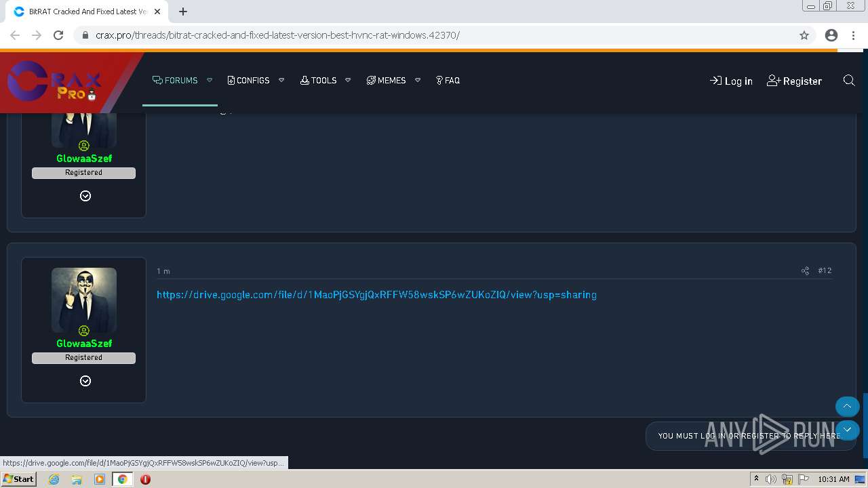Click the Register link
This screenshot has width=868, height=488.
coord(794,81)
